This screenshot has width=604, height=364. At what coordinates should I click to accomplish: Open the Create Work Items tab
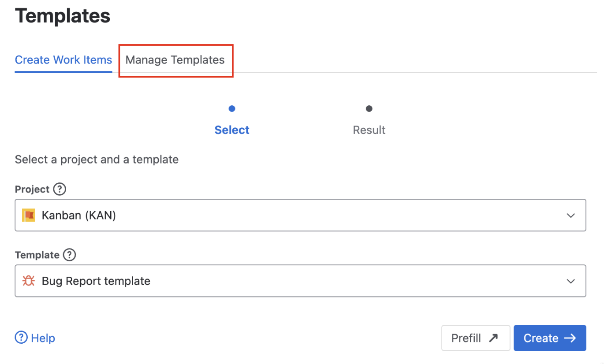click(x=63, y=60)
